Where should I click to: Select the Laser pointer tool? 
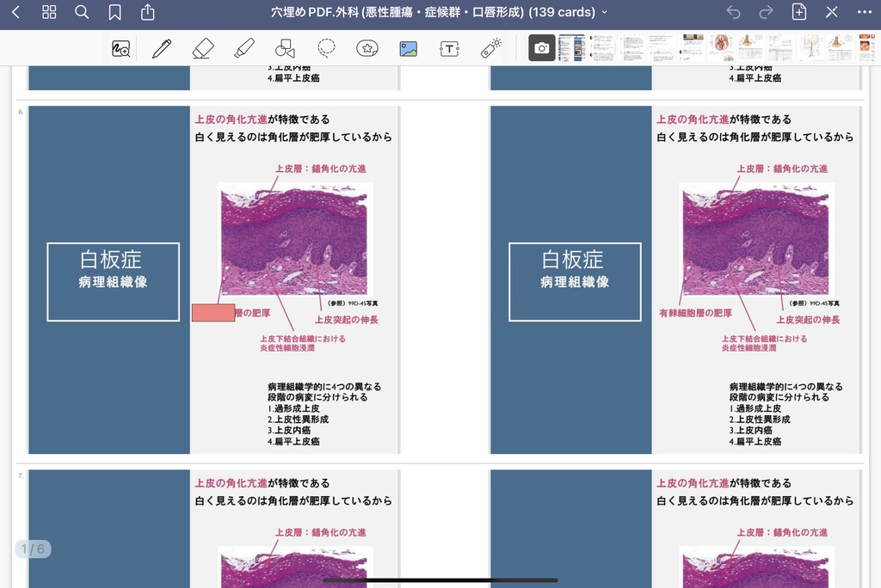pyautogui.click(x=491, y=48)
